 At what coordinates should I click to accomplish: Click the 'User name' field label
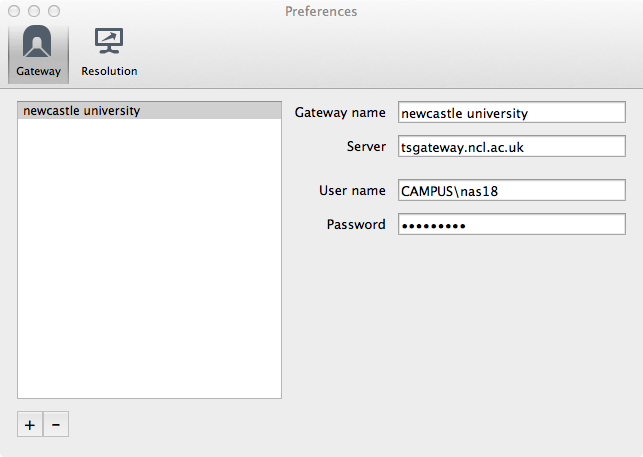tap(352, 190)
